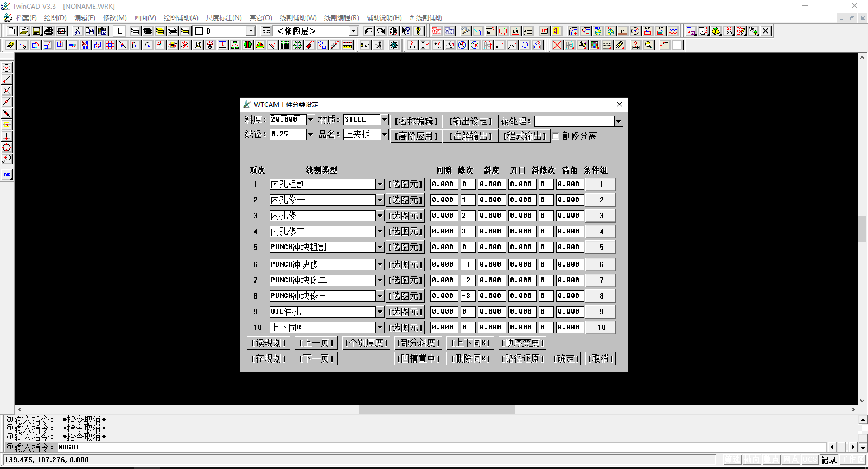Viewport: 868px width, 469px height.
Task: Click the yellow dollar sign icon
Action: click(x=556, y=31)
